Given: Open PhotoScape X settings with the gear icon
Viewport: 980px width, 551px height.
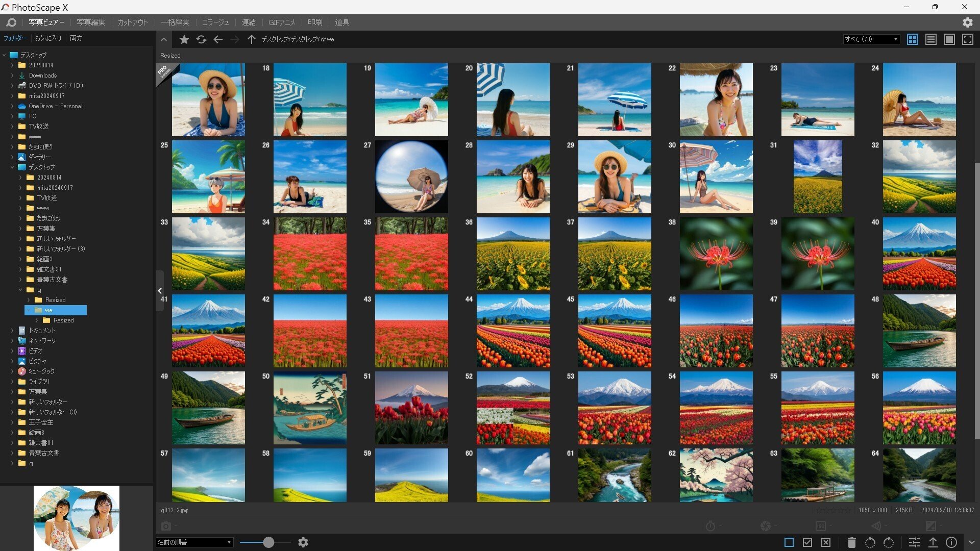Looking at the screenshot, I should [x=967, y=22].
